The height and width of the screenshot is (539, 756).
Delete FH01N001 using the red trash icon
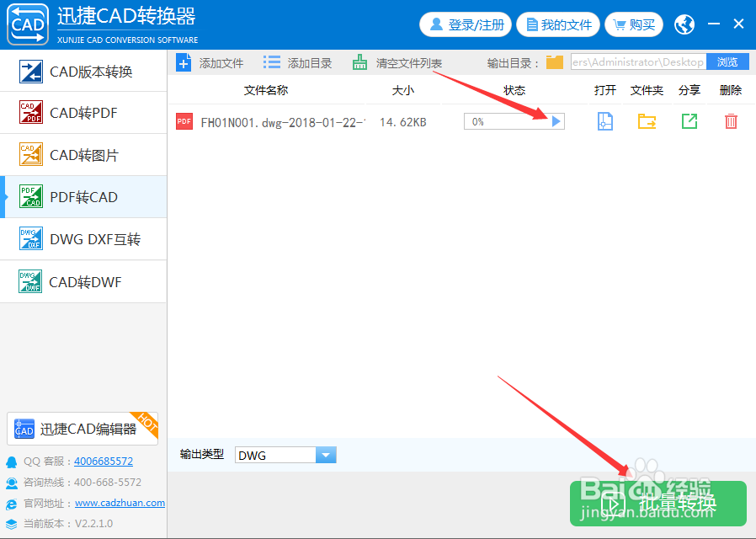pyautogui.click(x=730, y=121)
